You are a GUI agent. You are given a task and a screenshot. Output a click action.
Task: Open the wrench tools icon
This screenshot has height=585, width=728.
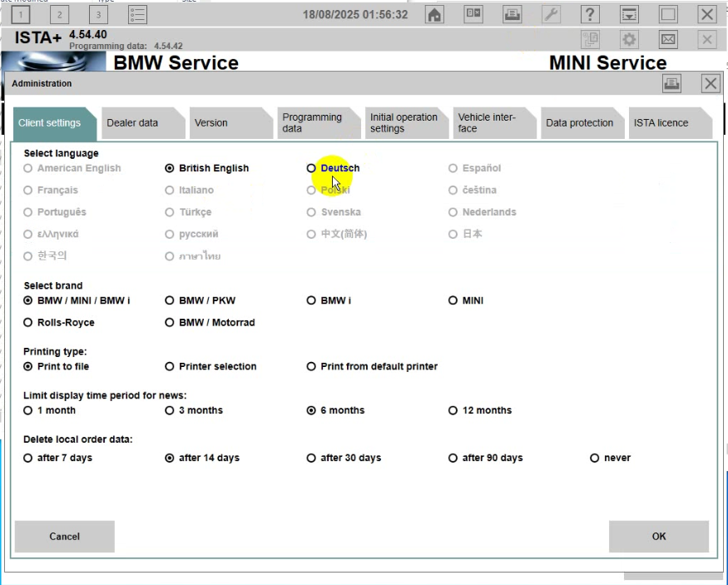551,15
